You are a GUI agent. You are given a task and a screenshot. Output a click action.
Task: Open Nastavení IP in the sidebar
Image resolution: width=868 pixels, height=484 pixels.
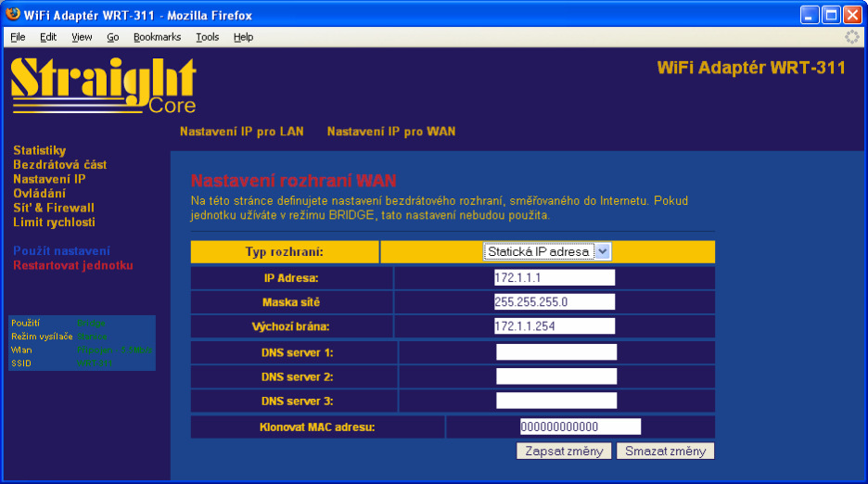[x=49, y=180]
